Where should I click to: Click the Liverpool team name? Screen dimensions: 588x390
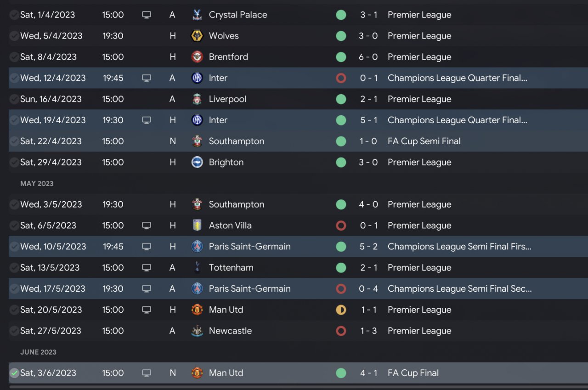pos(227,99)
